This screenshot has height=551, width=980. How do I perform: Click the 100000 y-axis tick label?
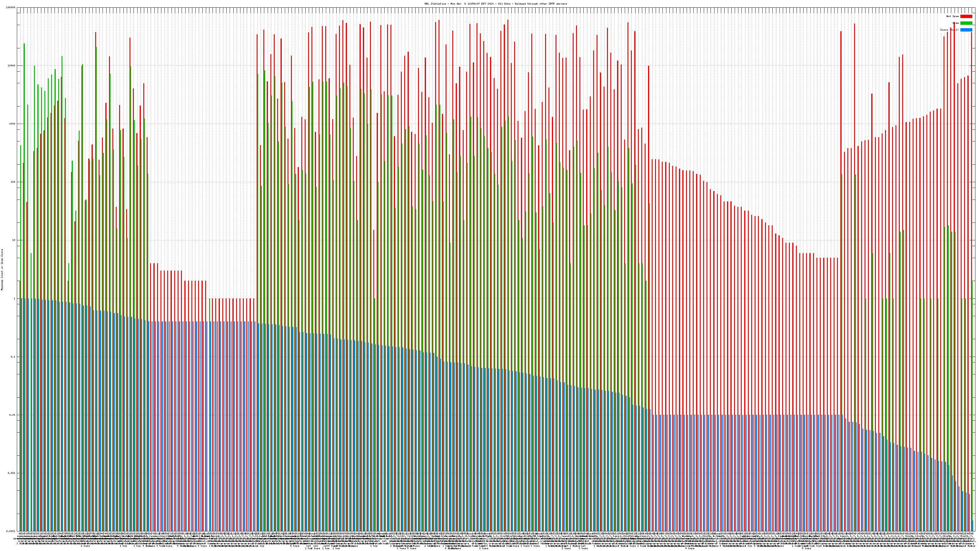11,8
